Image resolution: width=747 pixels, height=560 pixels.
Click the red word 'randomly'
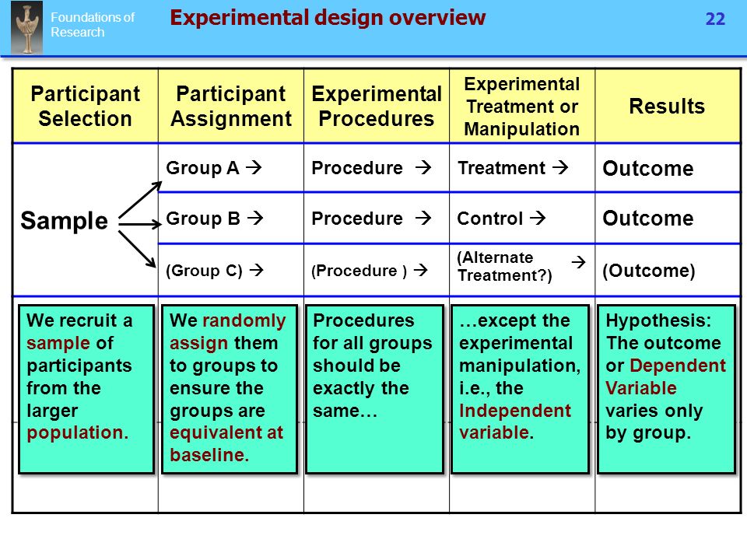(244, 321)
